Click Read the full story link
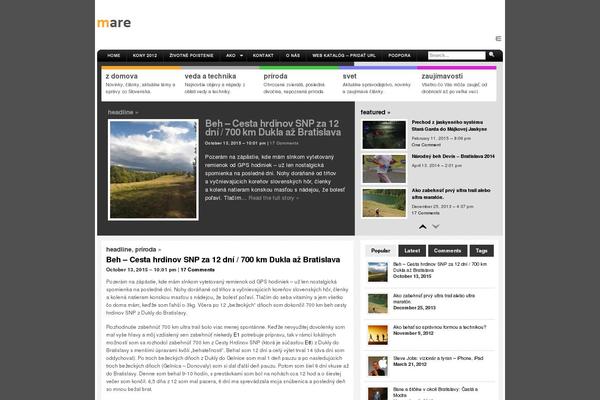The width and height of the screenshot is (600, 400). [274, 198]
